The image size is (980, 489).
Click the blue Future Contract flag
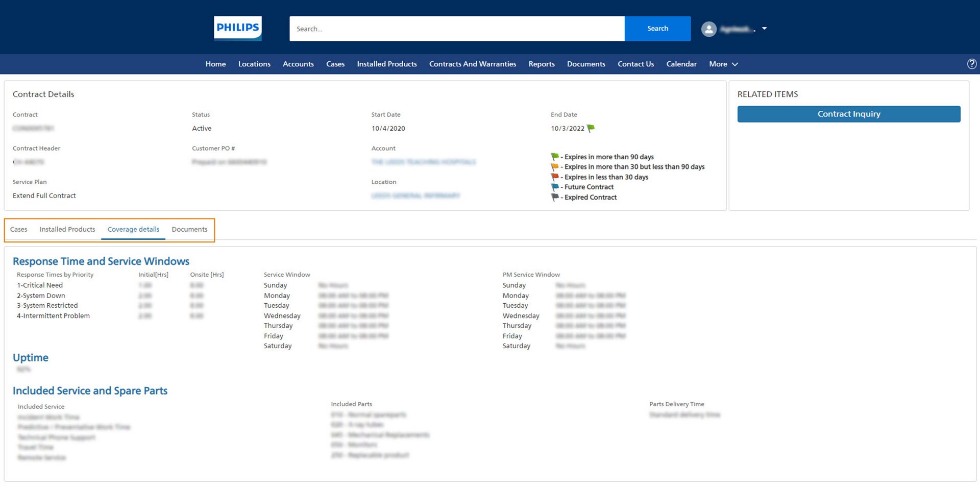pyautogui.click(x=555, y=187)
